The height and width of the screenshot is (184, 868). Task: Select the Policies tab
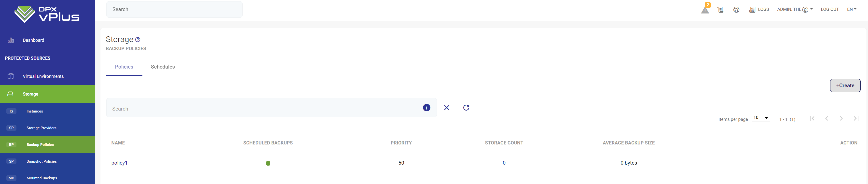point(124,67)
